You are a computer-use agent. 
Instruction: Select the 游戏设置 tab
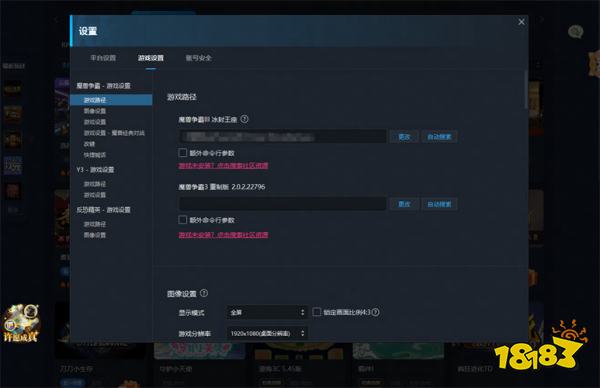click(151, 58)
